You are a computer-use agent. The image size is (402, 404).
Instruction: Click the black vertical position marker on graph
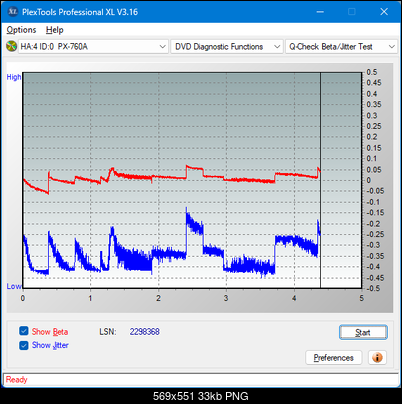(x=320, y=180)
